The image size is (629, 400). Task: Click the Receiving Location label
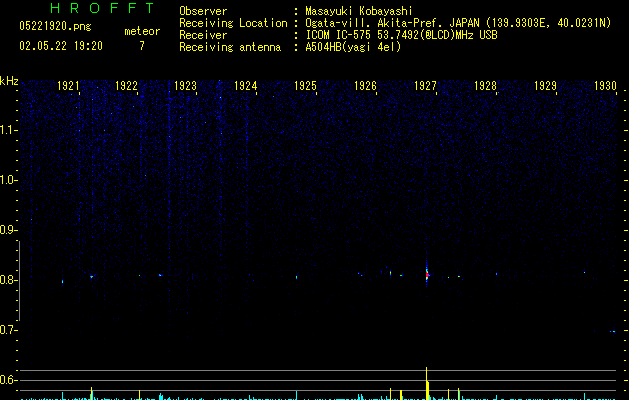click(x=233, y=23)
